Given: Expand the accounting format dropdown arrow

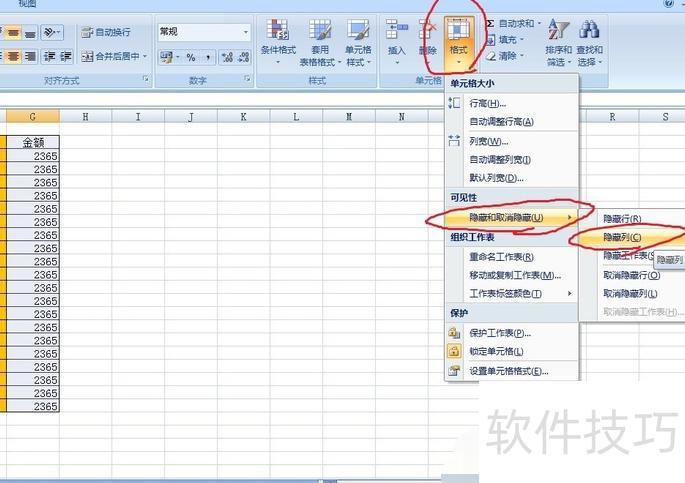Looking at the screenshot, I should pos(177,57).
